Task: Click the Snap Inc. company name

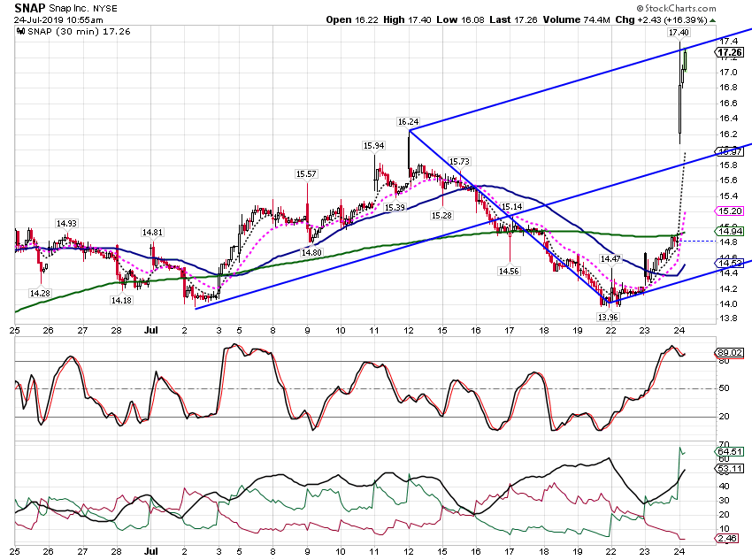Action: pyautogui.click(x=69, y=9)
